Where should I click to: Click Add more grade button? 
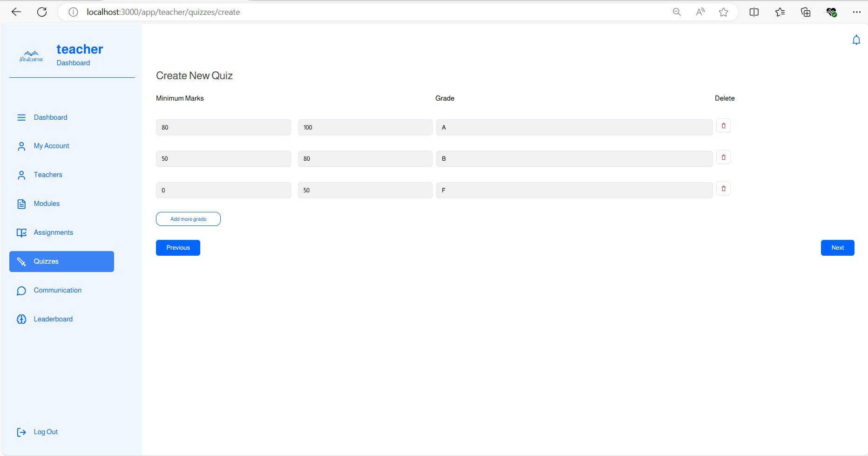(188, 219)
